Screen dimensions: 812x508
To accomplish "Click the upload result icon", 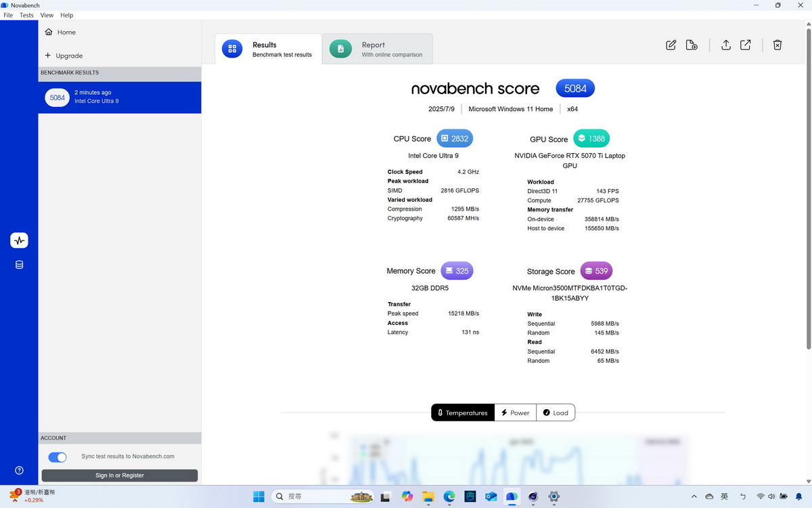I will point(725,45).
